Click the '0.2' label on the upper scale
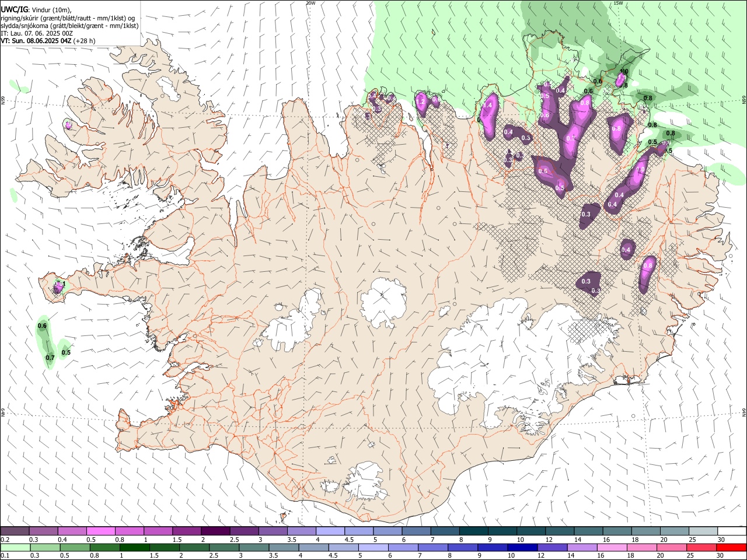 tap(5, 540)
